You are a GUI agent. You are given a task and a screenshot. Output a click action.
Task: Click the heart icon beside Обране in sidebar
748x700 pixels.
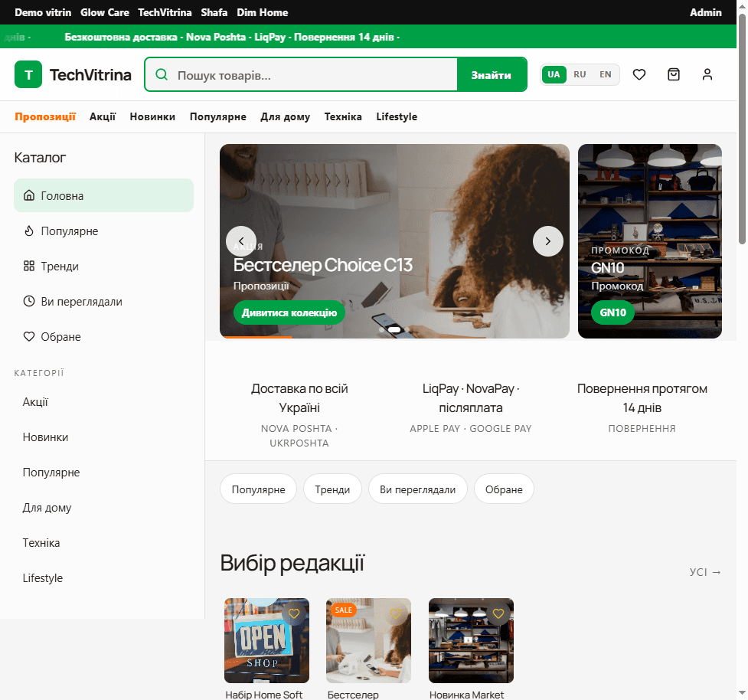pos(29,336)
